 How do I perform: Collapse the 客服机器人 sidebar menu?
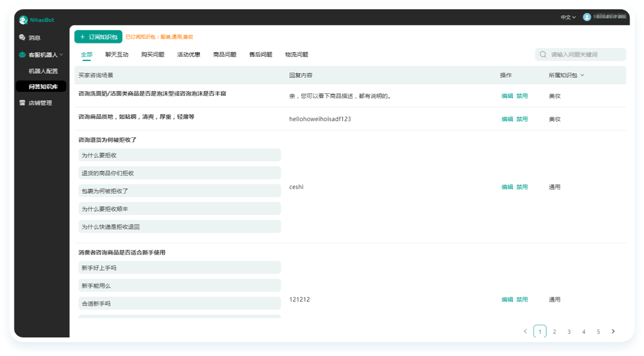(x=61, y=55)
